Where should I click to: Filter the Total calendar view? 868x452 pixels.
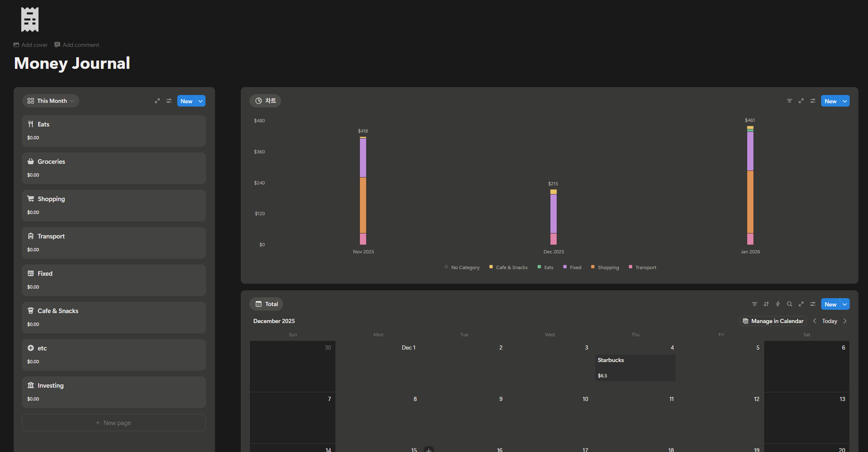tap(755, 304)
